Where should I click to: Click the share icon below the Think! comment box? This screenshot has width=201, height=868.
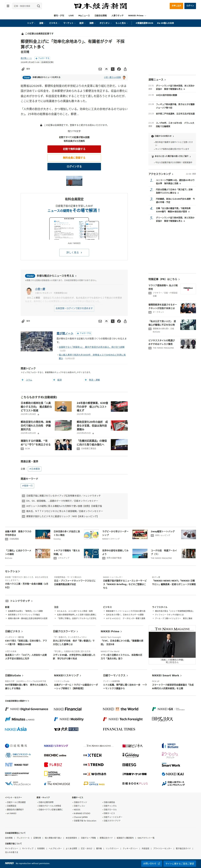click(125, 321)
